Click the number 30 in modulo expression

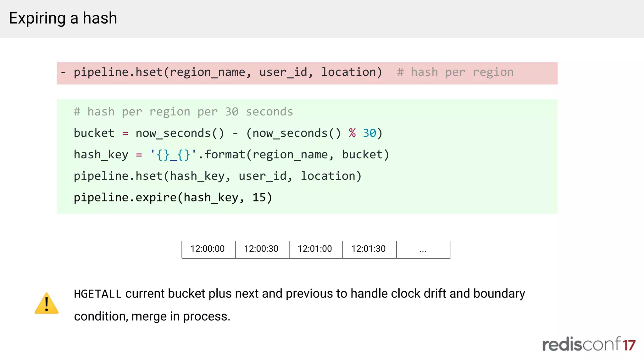click(369, 133)
